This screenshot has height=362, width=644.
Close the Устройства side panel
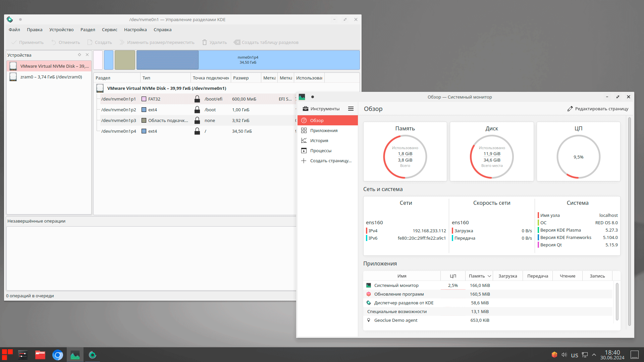pos(87,55)
